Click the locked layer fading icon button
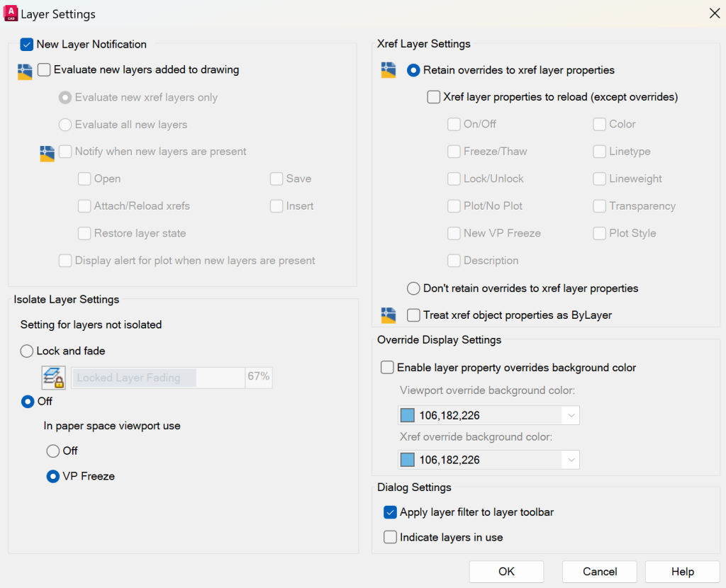726x588 pixels. click(54, 378)
